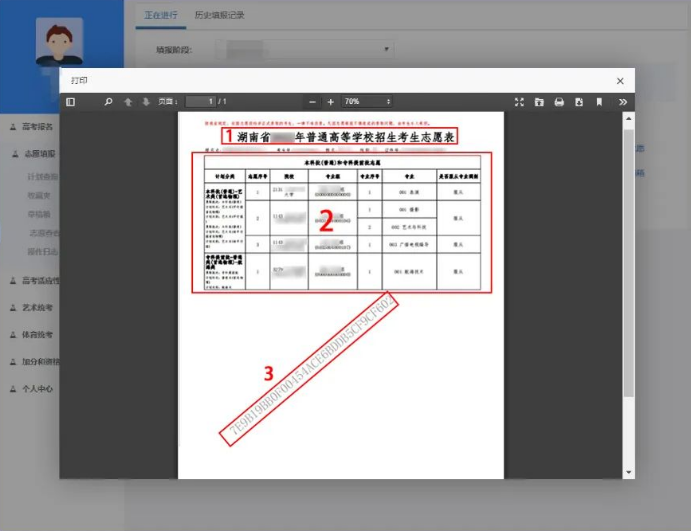691x531 pixels.
Task: Open 高考报名 in the sidebar
Action: pos(37,127)
